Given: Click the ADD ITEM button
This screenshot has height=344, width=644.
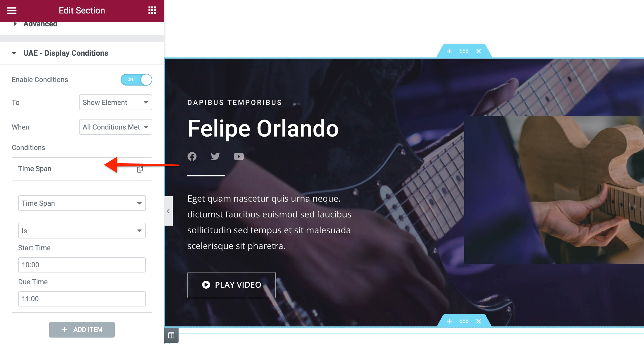Looking at the screenshot, I should (x=82, y=330).
